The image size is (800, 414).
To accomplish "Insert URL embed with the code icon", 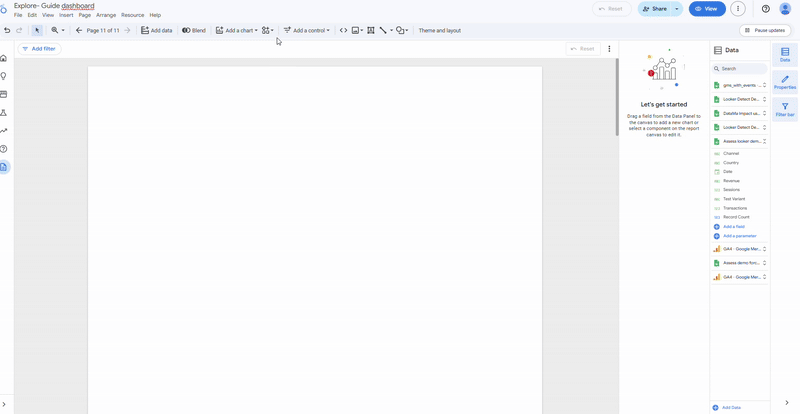I will 344,31.
